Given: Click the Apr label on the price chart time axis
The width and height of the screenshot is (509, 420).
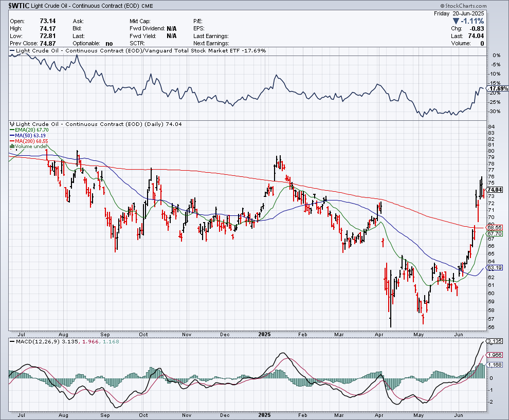Looking at the screenshot, I should pyautogui.click(x=379, y=334).
